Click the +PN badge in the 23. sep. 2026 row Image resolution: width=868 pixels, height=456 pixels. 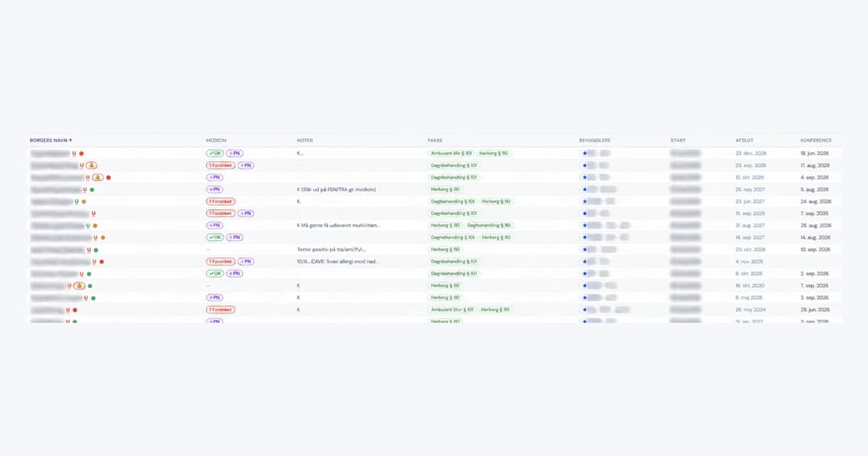point(246,166)
